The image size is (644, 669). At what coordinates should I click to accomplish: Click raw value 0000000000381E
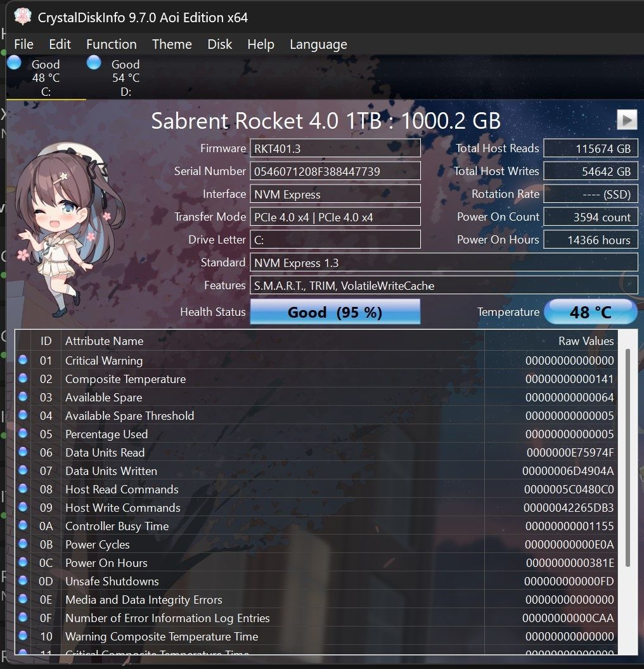(570, 563)
